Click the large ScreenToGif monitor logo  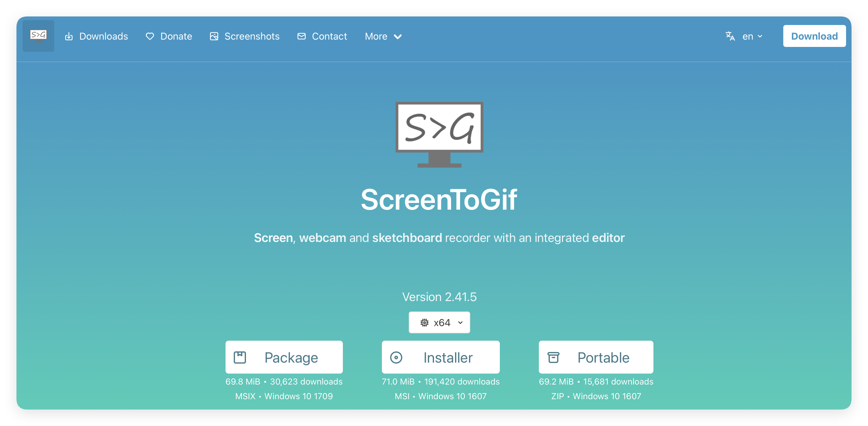[439, 134]
